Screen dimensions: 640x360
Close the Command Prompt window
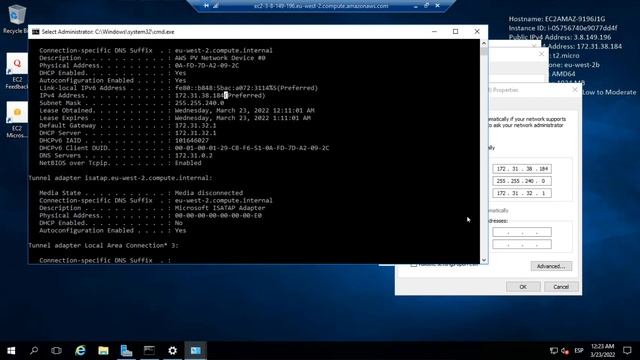(477, 31)
